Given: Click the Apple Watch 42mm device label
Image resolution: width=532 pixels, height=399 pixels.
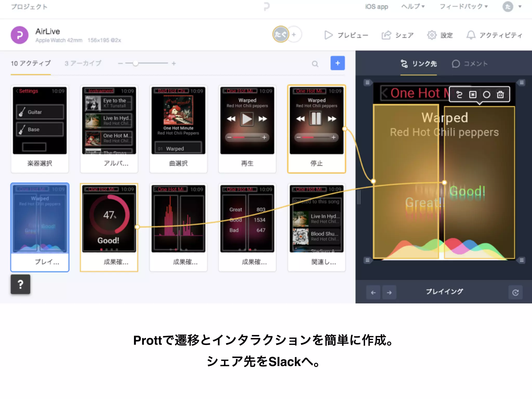Looking at the screenshot, I should point(59,40).
